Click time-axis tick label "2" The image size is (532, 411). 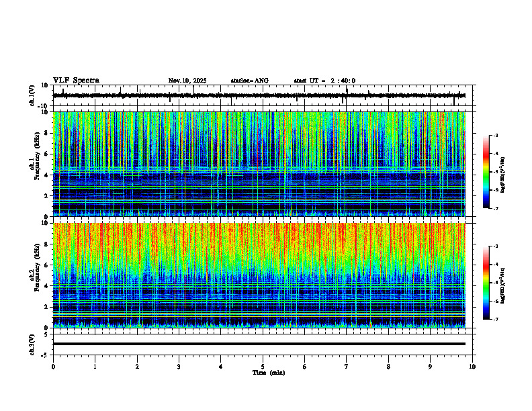point(137,367)
